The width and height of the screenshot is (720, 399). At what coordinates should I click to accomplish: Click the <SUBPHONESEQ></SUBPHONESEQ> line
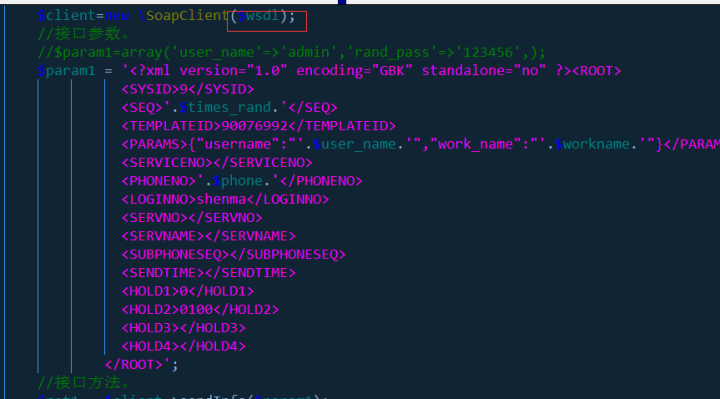[x=233, y=254]
